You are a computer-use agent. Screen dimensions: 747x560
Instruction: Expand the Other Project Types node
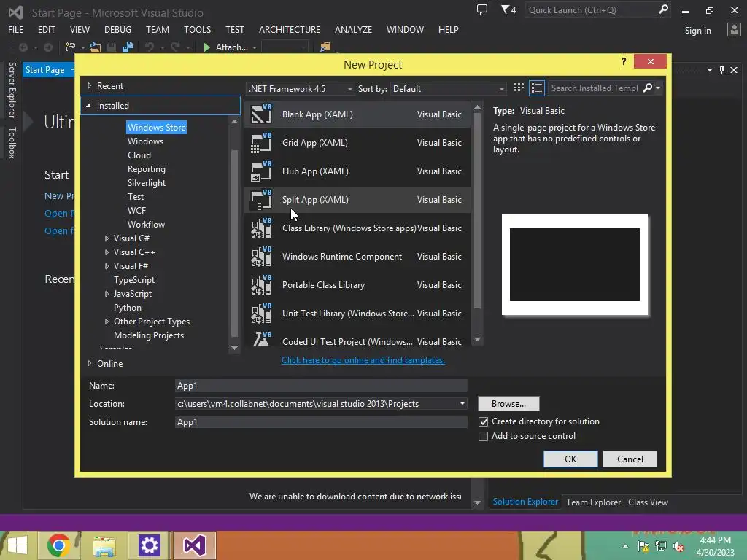[107, 322]
